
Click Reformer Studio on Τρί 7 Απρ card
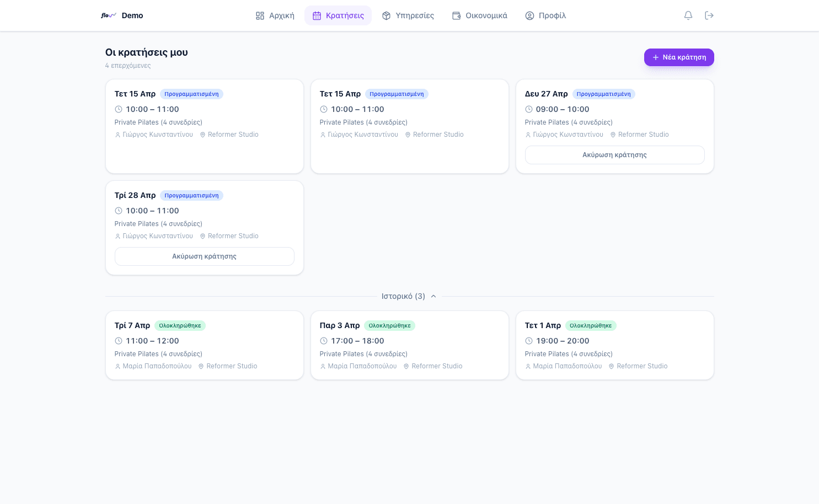(x=232, y=366)
